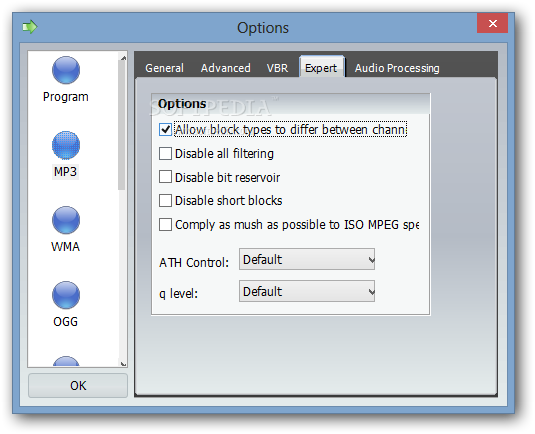This screenshot has height=434, width=535.
Task: Open the ATH Control dropdown
Action: pos(307,259)
